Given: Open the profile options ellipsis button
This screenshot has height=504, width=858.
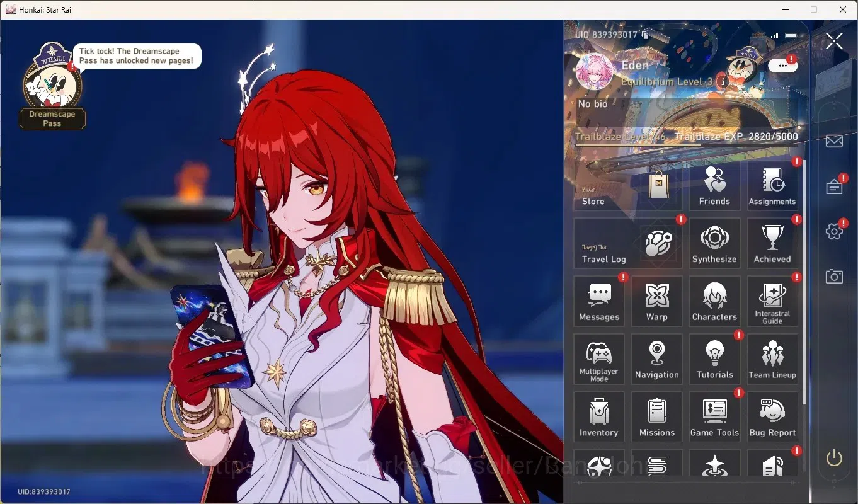Looking at the screenshot, I should coord(783,65).
